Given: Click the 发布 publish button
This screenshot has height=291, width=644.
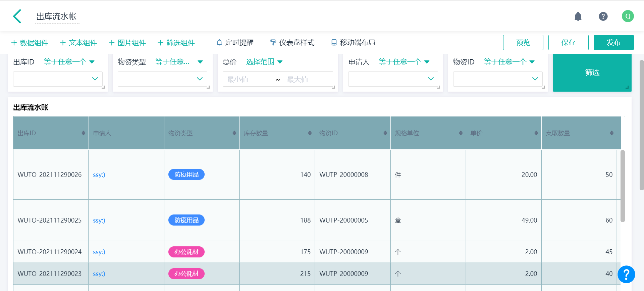Looking at the screenshot, I should point(613,43).
